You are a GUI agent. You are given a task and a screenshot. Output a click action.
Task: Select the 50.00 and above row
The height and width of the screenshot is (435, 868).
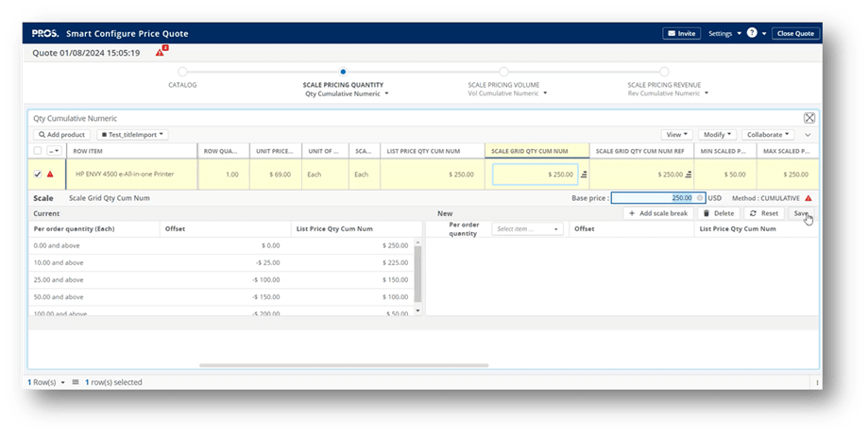[223, 297]
